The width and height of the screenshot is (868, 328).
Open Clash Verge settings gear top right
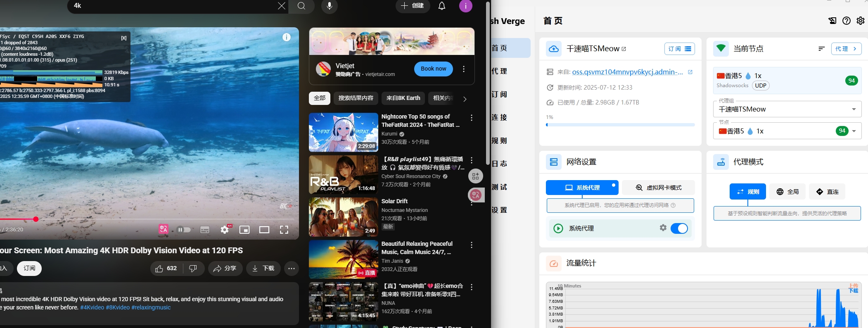pos(861,21)
